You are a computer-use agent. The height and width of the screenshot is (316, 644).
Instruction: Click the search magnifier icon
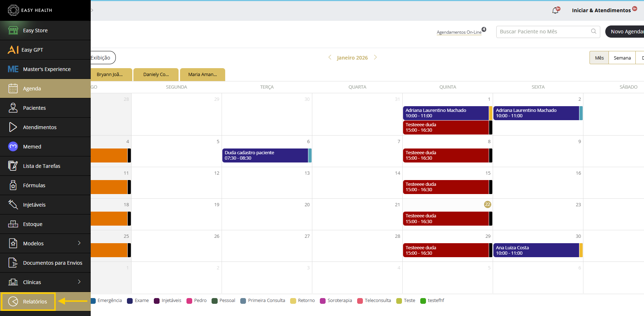[x=593, y=32]
